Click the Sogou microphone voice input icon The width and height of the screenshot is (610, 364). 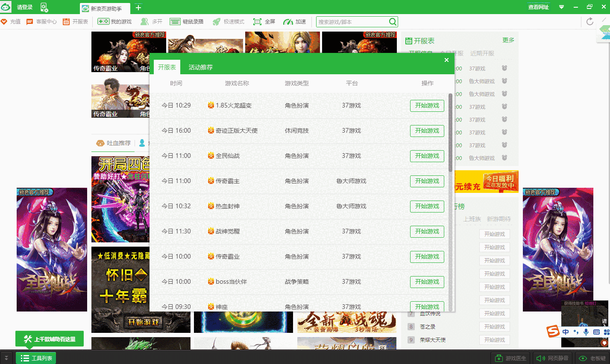(x=586, y=332)
